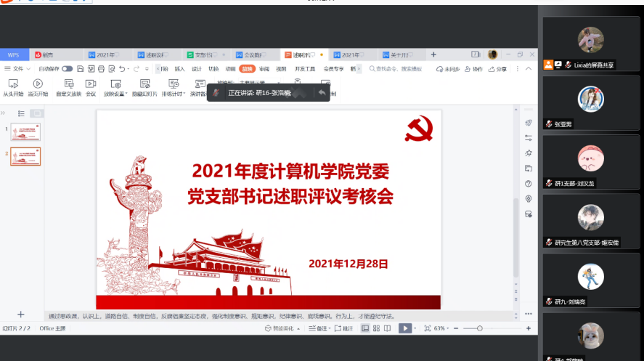Click the zoom slider in status bar
Image resolution: width=644 pixels, height=361 pixels.
tap(479, 328)
